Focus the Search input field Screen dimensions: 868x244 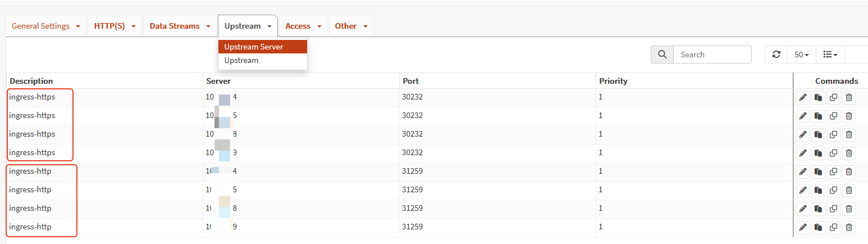(x=712, y=55)
